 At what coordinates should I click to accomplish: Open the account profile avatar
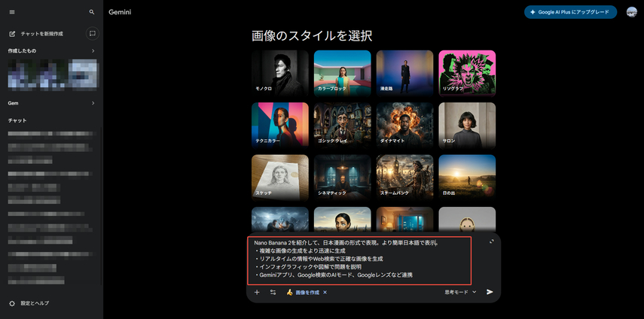pyautogui.click(x=631, y=12)
